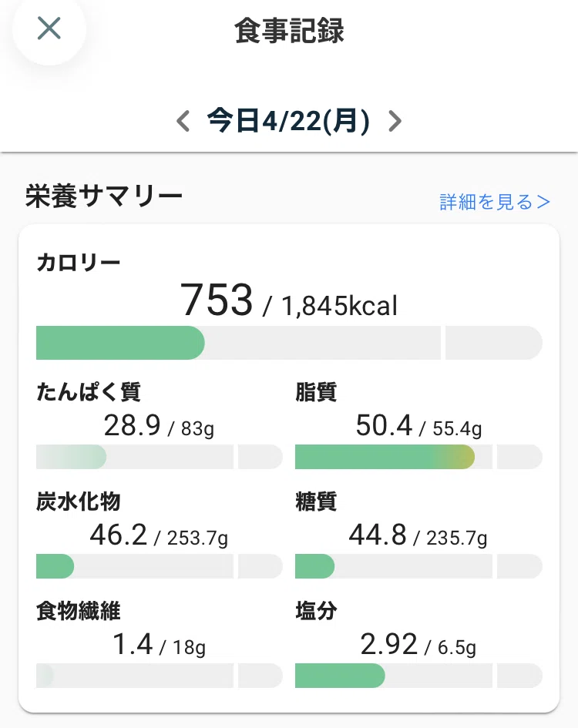Tap the 1.4 dietary fiber value
The image size is (578, 728).
tap(133, 645)
